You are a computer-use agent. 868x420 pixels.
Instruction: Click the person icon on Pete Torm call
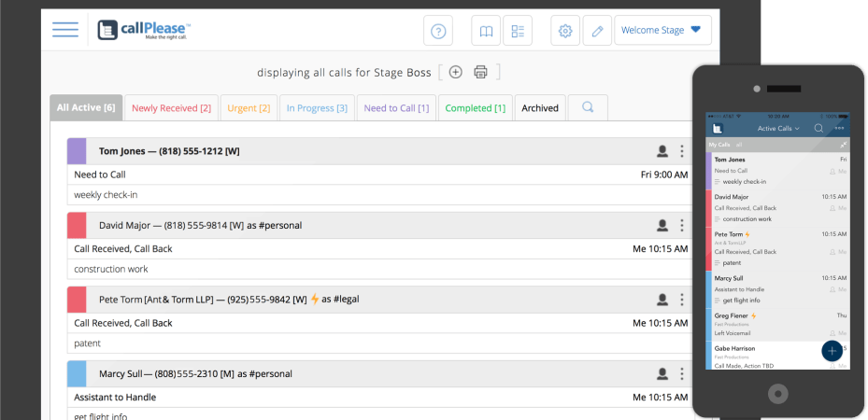pos(662,300)
